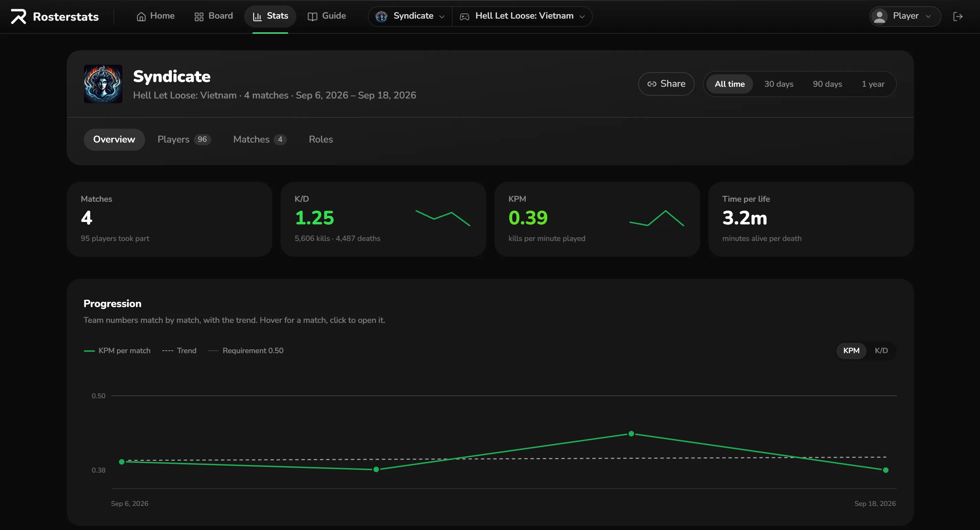
Task: Select the 30 days range
Action: tap(778, 84)
